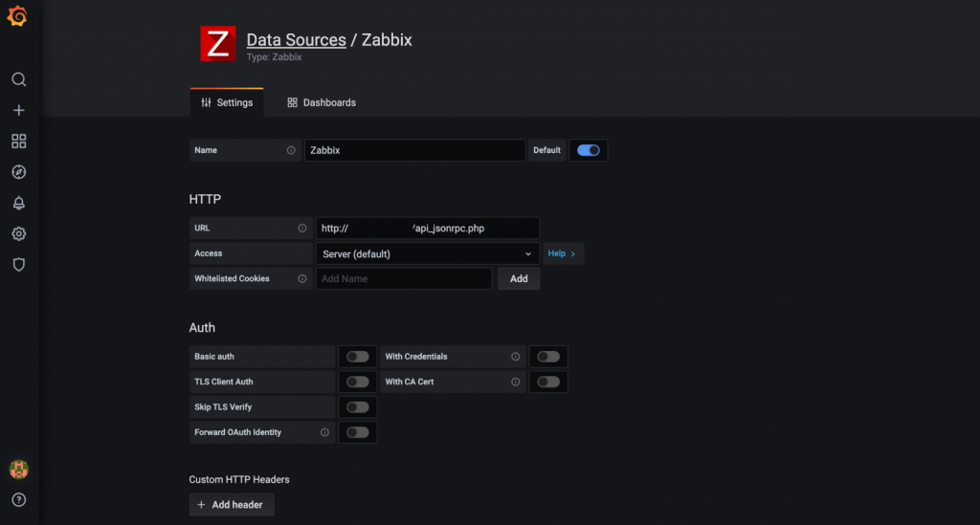980x525 pixels.
Task: Click the Data Sources breadcrumb link
Action: (296, 40)
